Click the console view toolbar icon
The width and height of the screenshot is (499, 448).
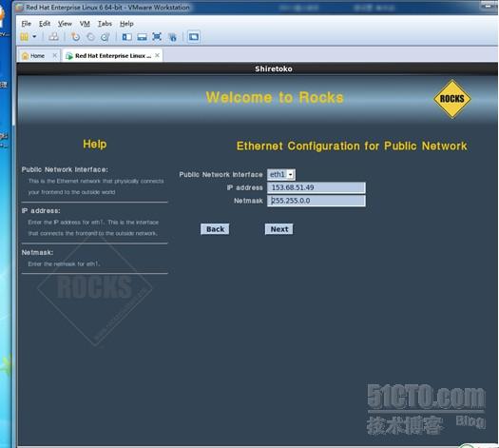(x=194, y=37)
